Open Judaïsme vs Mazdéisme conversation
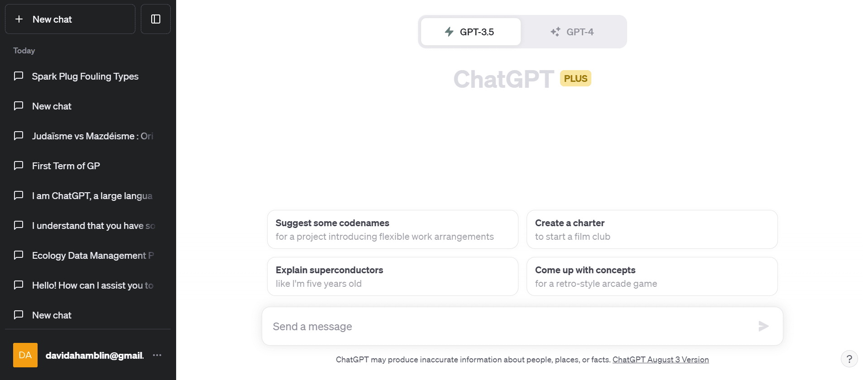 [92, 136]
